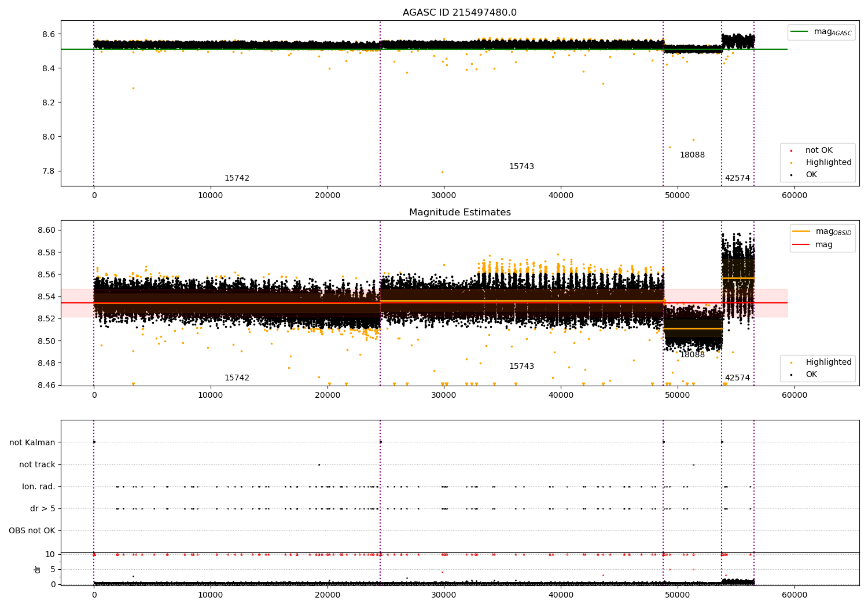Screen dimensions: 868x608
Task: Click the 8.0 y-axis tick in the AGASC ID plot
Action: pyautogui.click(x=49, y=137)
